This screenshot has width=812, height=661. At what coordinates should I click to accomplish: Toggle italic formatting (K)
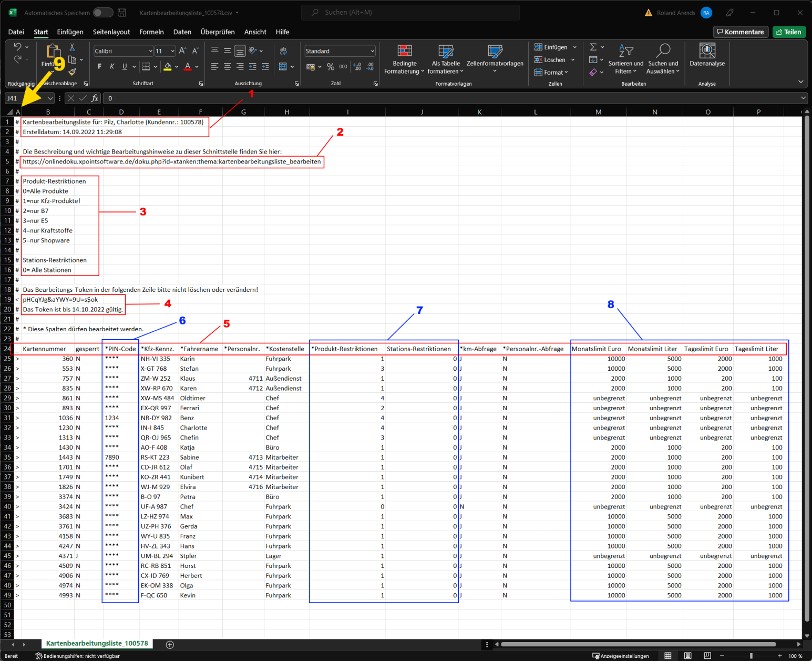pyautogui.click(x=112, y=66)
